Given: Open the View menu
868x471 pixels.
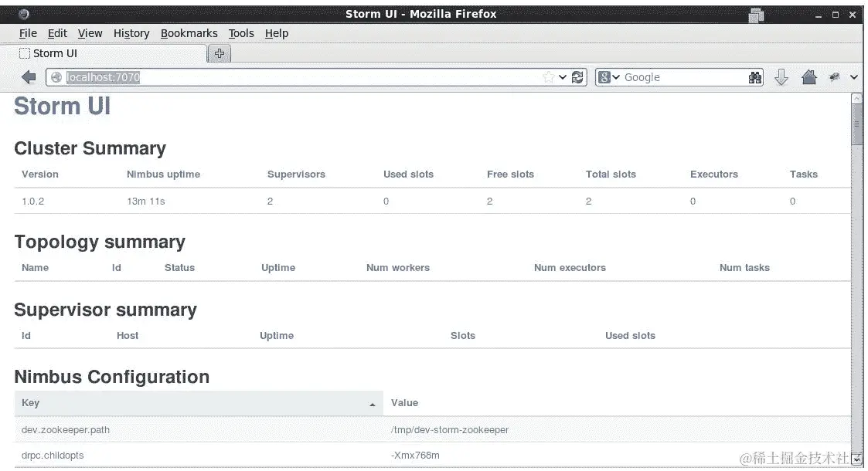Looking at the screenshot, I should pos(90,33).
